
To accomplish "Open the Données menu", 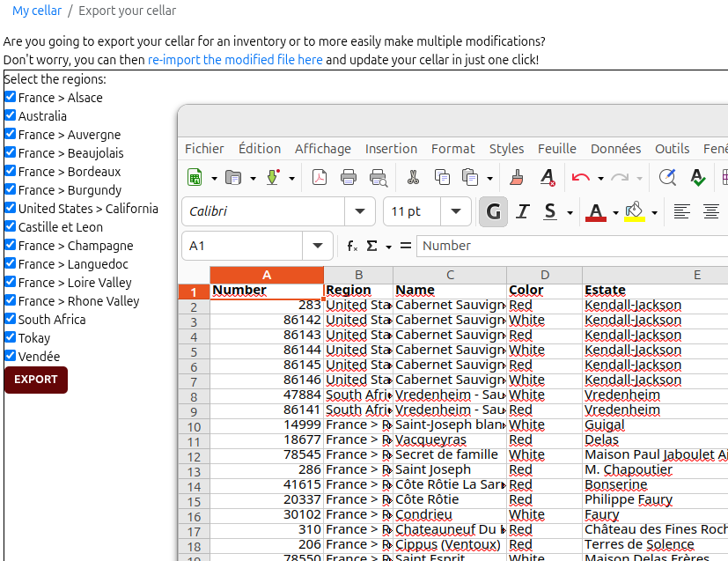I will (x=615, y=149).
